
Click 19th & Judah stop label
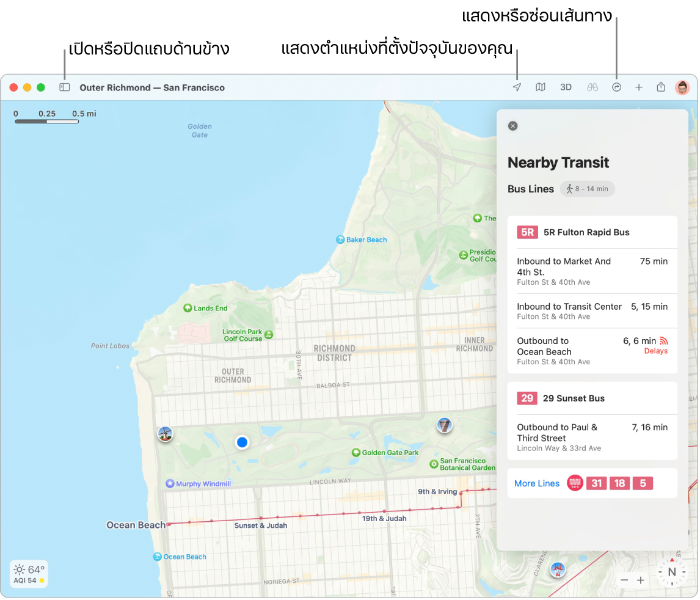[x=384, y=518]
